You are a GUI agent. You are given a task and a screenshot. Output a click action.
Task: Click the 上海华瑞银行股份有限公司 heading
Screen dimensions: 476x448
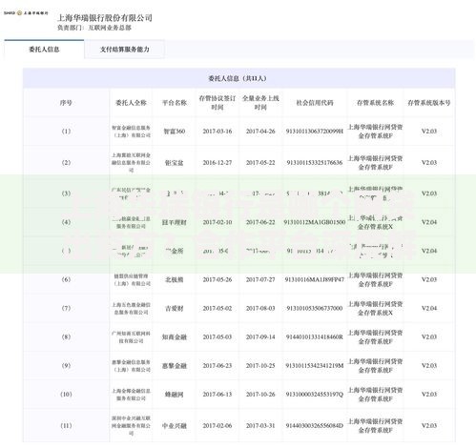coord(105,18)
